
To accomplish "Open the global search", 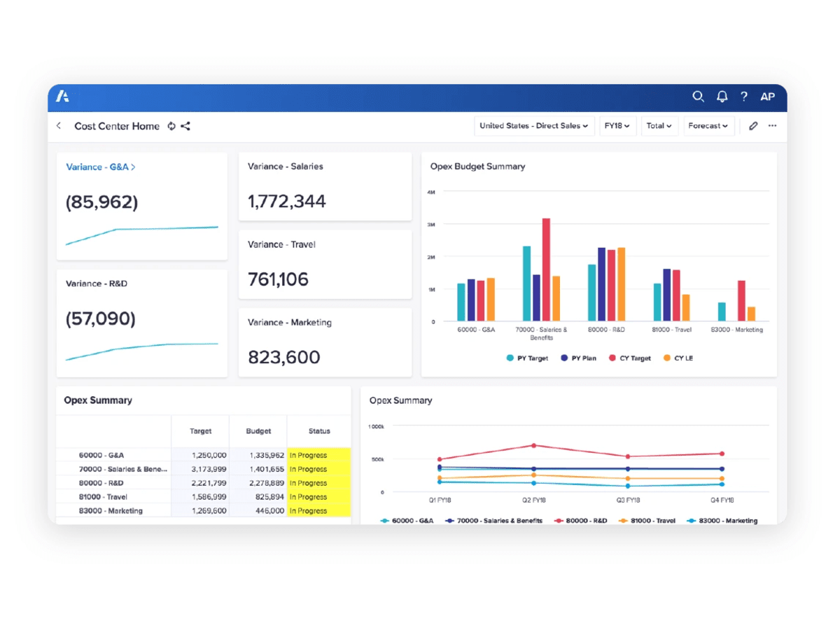I will click(x=698, y=97).
